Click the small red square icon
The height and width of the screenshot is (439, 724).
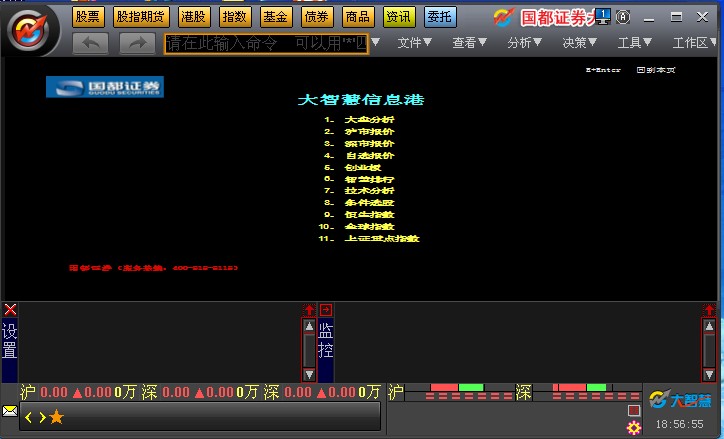[634, 410]
